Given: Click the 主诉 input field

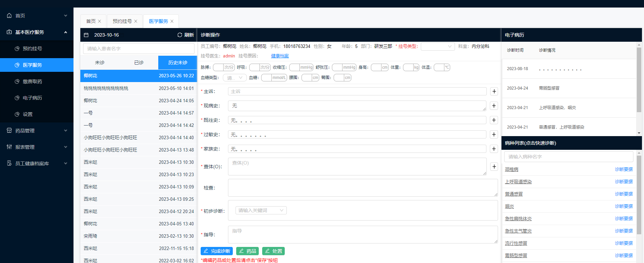Looking at the screenshot, I should click(x=357, y=91).
